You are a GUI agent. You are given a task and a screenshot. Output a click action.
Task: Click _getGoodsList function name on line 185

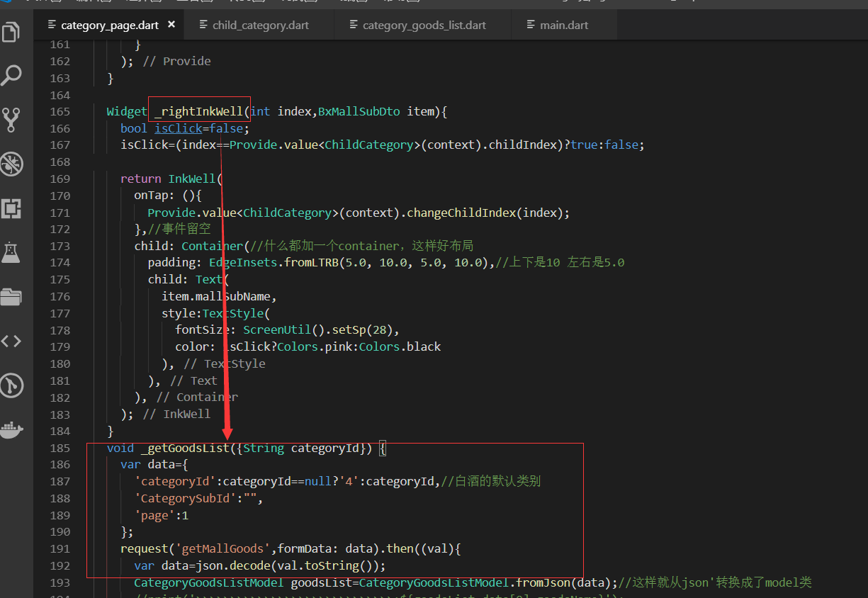[x=185, y=448]
